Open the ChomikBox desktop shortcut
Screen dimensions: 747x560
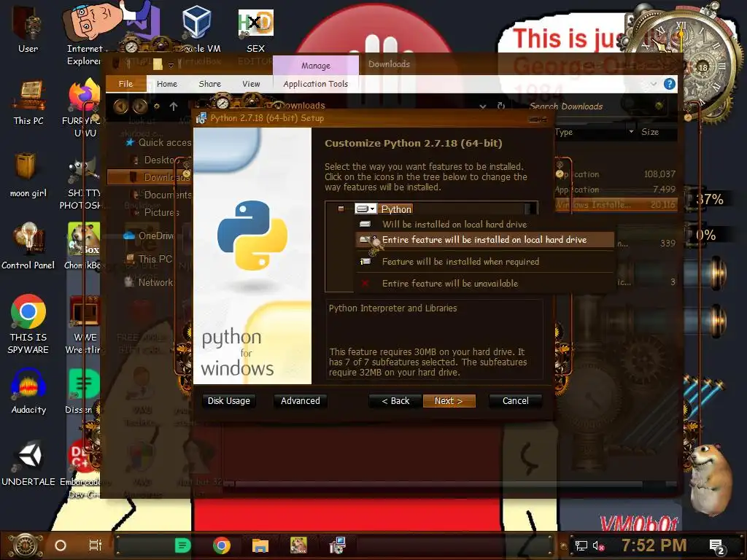[x=83, y=246]
